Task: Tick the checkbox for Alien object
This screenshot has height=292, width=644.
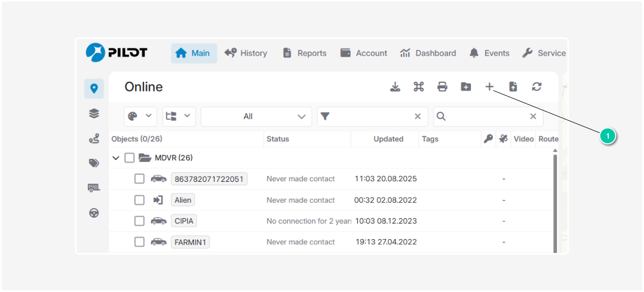Action: (139, 200)
